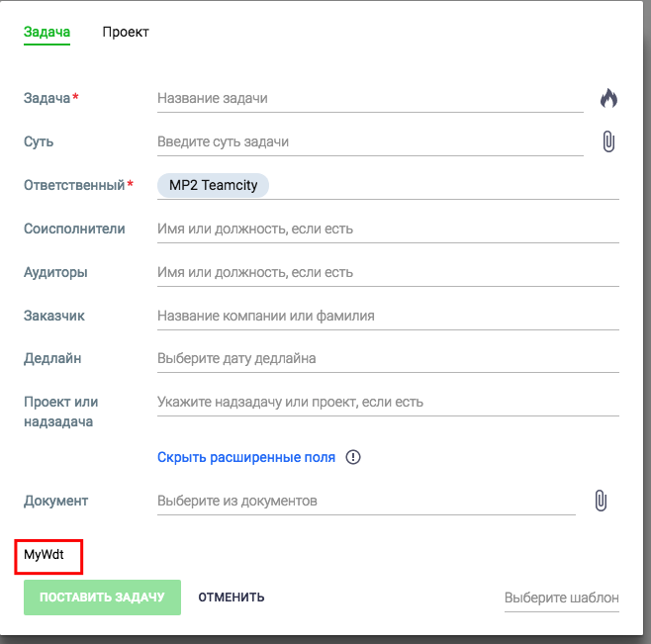Click the Проект или надзадача input field
This screenshot has height=644, width=651.
(388, 402)
